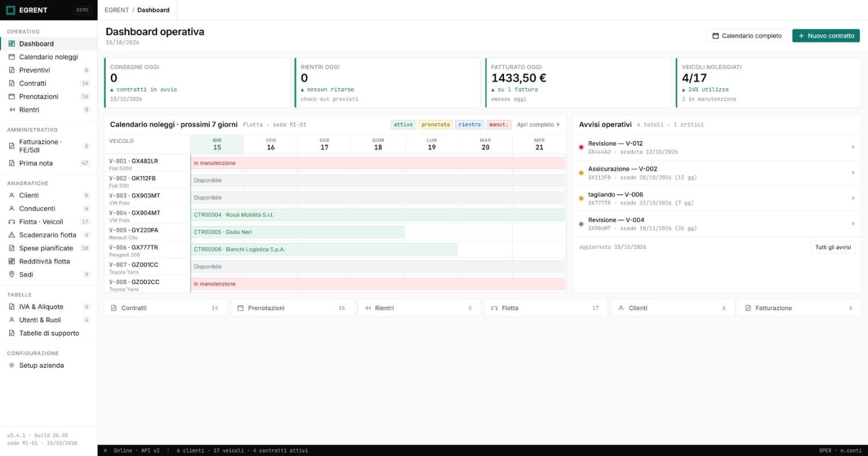Click the red critical dot for Revisione V-012
The image size is (868, 456).
coord(581,147)
